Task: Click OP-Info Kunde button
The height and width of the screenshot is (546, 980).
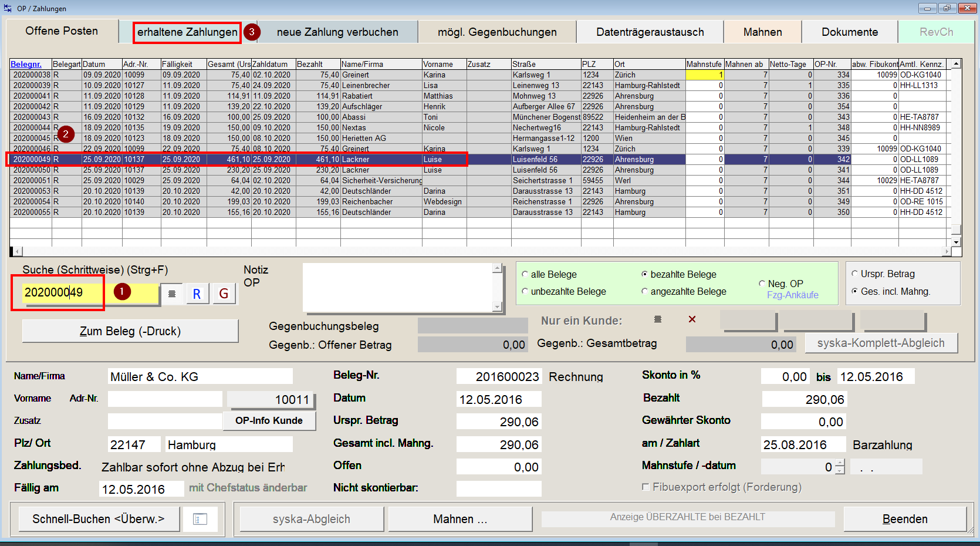Action: 269,420
